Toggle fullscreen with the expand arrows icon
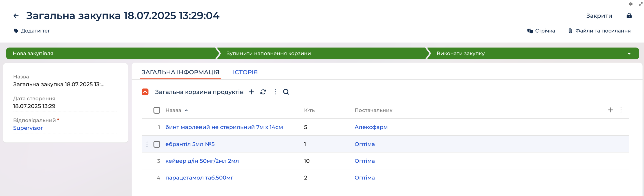 (641, 4)
